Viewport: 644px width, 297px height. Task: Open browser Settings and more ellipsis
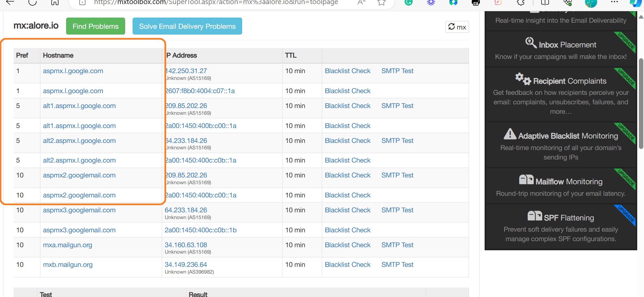pos(614,2)
